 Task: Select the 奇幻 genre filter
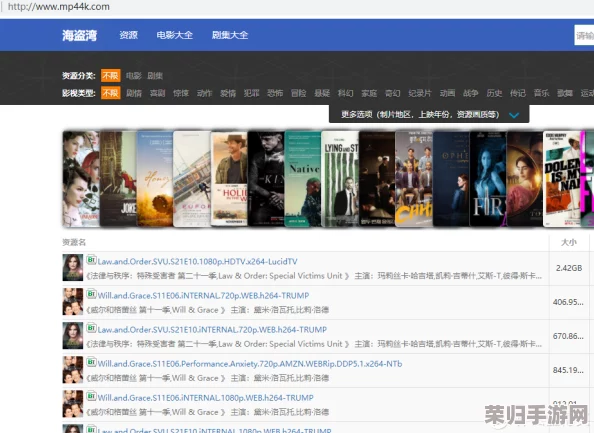pos(392,93)
